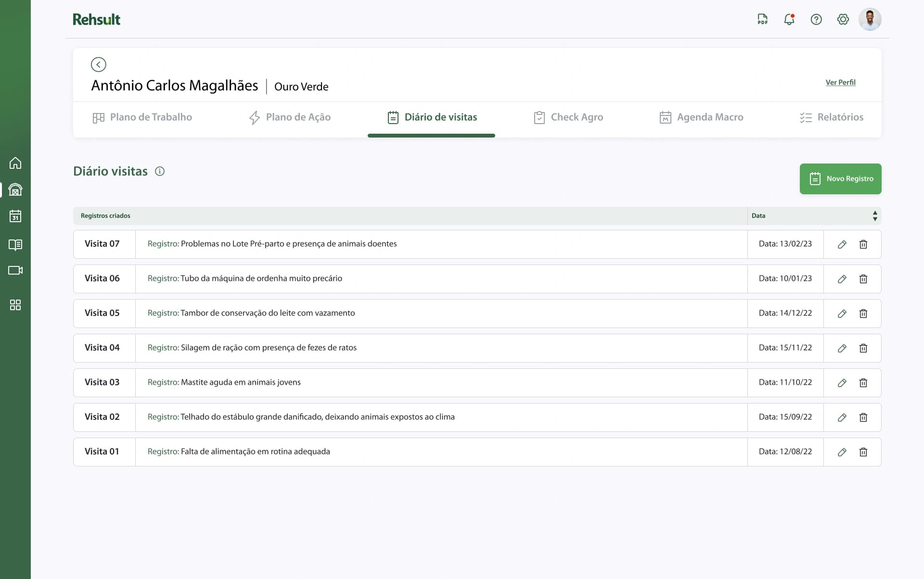The width and height of the screenshot is (924, 579).
Task: Delete the Visita 07 record
Action: click(x=863, y=244)
